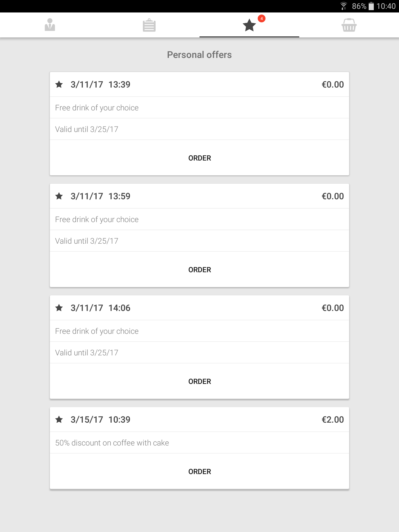Open the shopping basket tab icon
The image size is (399, 532).
(349, 25)
